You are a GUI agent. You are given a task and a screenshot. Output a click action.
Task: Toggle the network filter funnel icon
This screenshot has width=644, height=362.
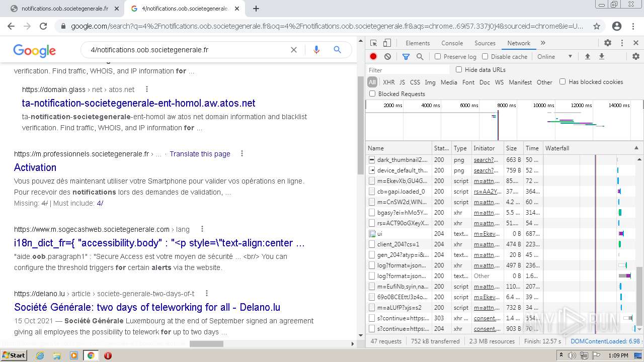click(406, 57)
